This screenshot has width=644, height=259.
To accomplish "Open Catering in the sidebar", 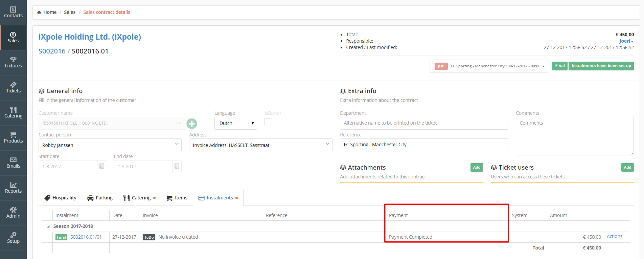I will 13,113.
